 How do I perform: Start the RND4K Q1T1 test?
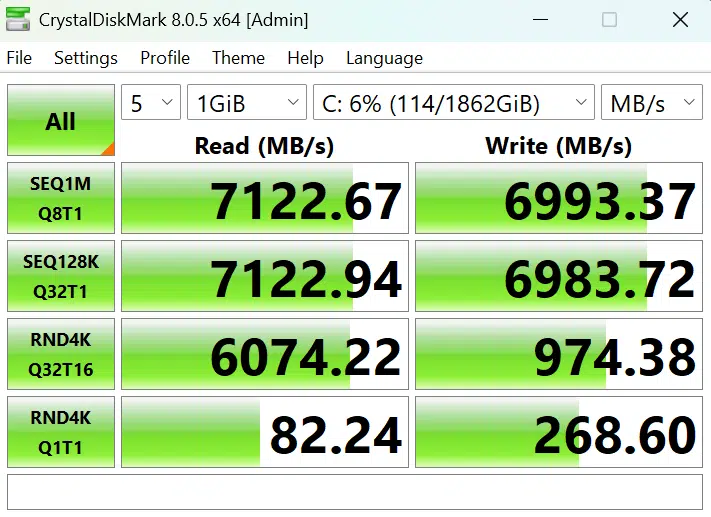pos(61,432)
